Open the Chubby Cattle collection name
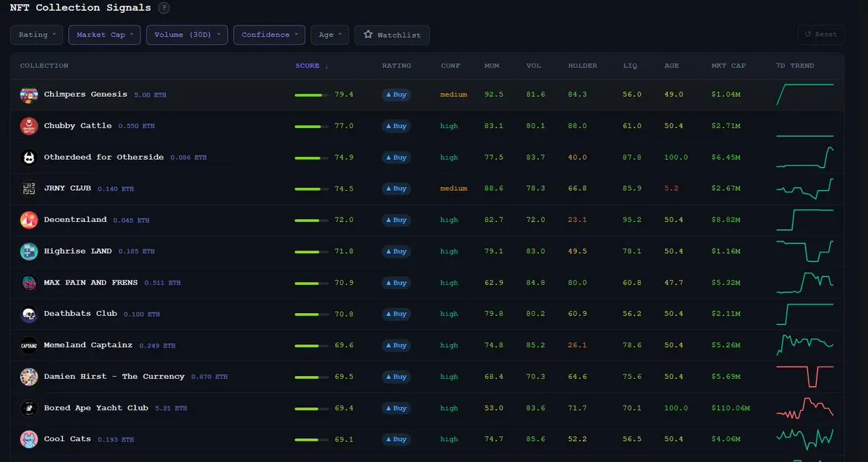The width and height of the screenshot is (868, 462). pyautogui.click(x=77, y=126)
